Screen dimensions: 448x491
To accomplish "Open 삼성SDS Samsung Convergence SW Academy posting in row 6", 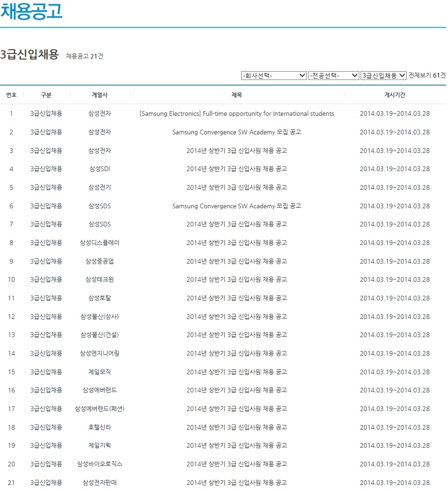I will click(237, 206).
